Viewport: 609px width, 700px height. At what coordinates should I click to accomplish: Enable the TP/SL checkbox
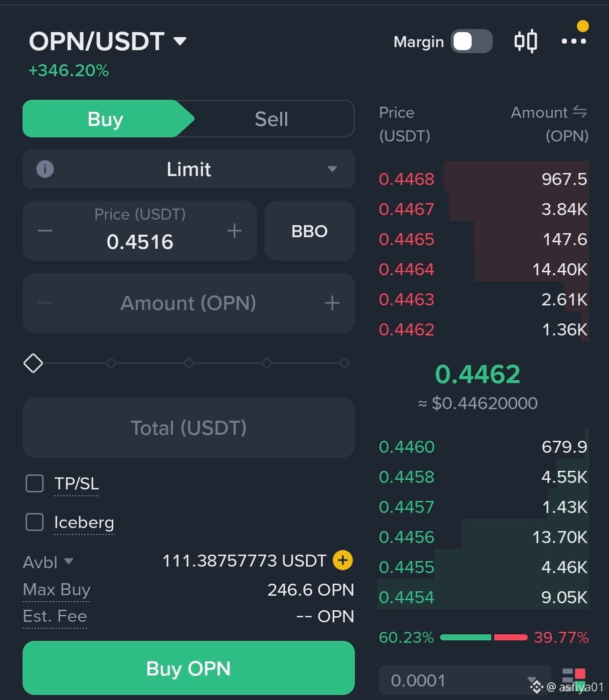tap(35, 483)
